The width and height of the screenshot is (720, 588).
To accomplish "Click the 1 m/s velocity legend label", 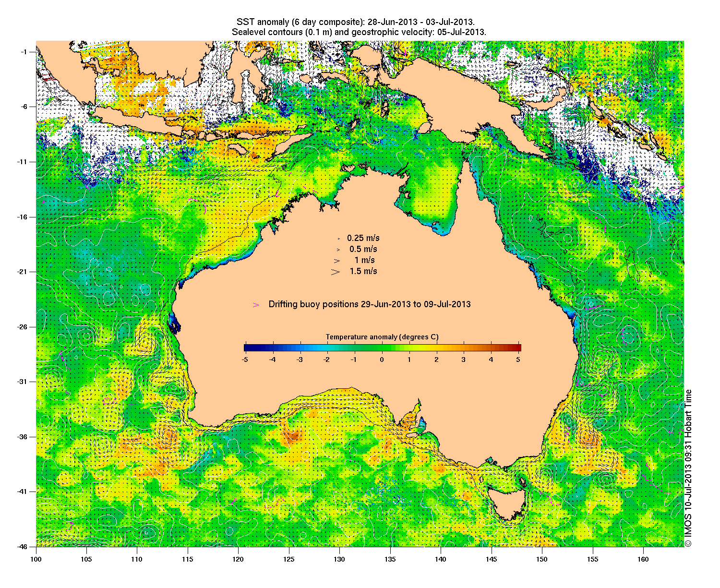I will point(365,260).
